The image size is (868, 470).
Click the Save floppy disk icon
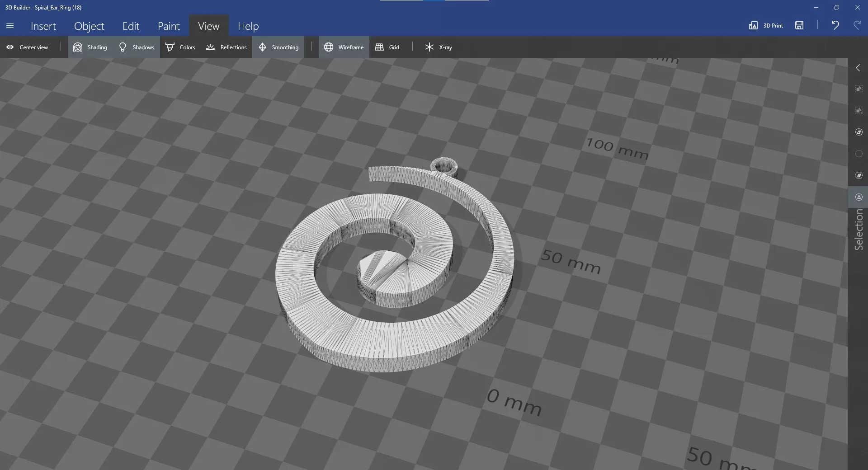pyautogui.click(x=799, y=26)
